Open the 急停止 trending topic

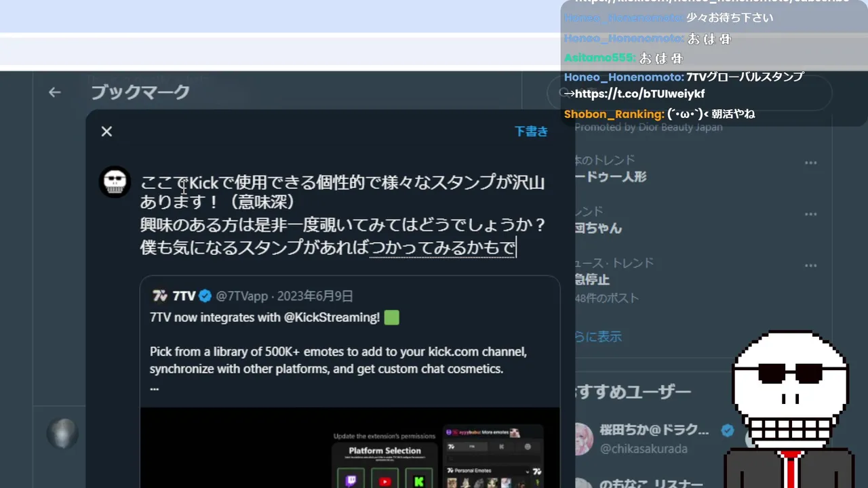pyautogui.click(x=592, y=279)
